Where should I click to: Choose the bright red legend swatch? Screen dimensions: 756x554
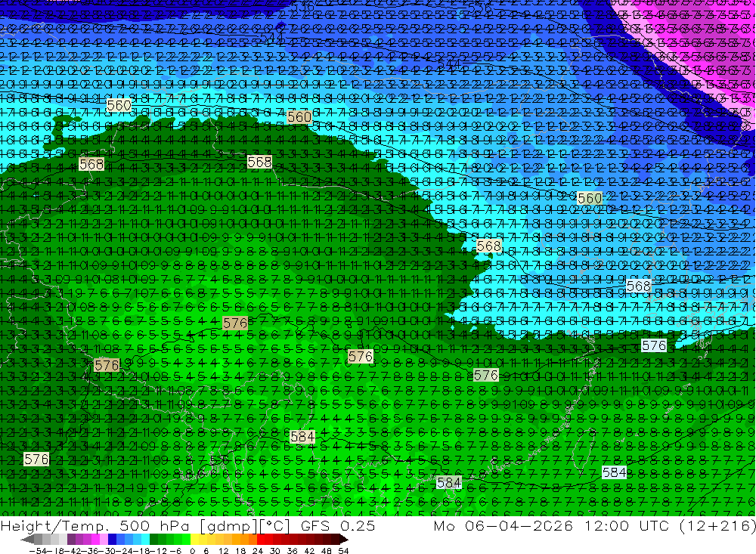(261, 540)
